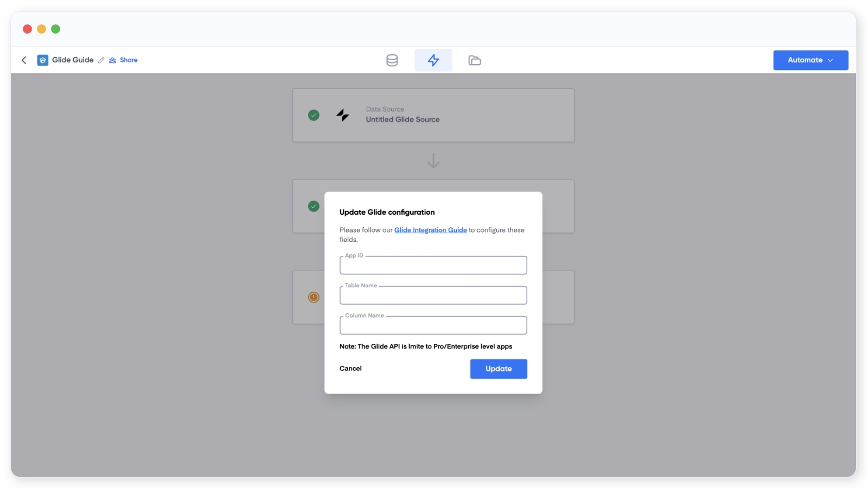Open the Automate dropdown menu
The image size is (868, 488).
810,60
